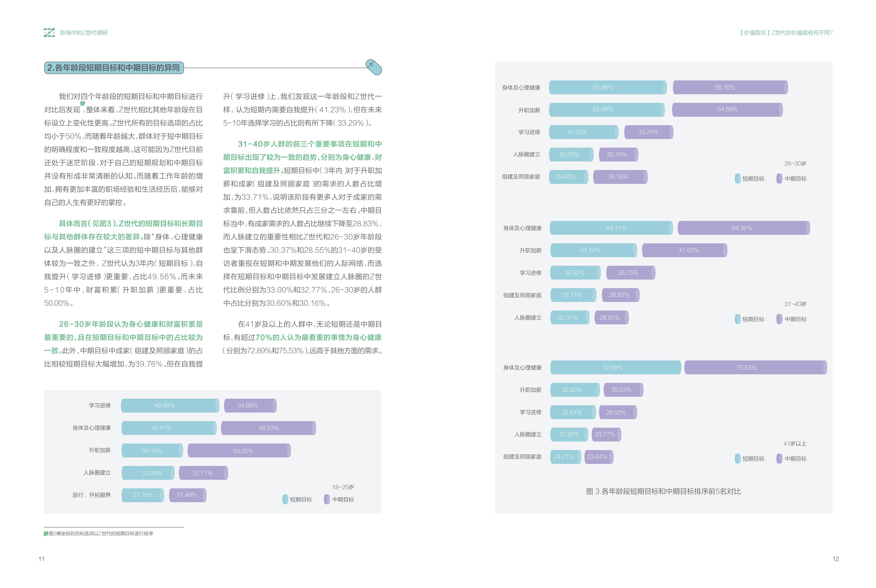Click the green superscript footnote marker in the paragraph
Image resolution: width=876 pixels, height=588 pixels.
tap(83, 104)
